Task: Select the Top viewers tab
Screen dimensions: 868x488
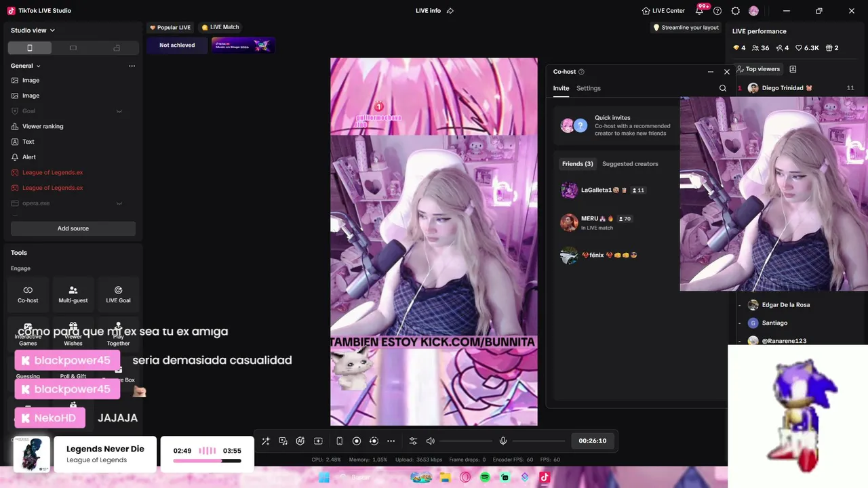Action: pyautogui.click(x=758, y=69)
